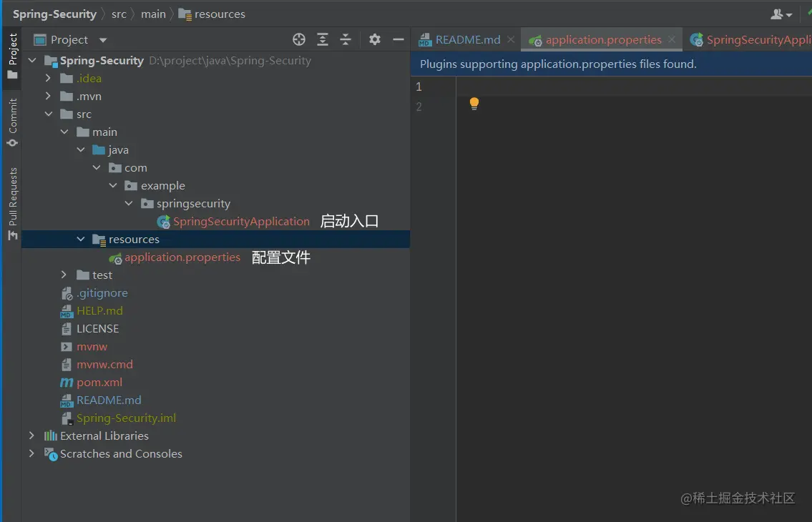The image size is (812, 522).
Task: Select mvnw.cmd file in tree
Action: [x=104, y=365]
